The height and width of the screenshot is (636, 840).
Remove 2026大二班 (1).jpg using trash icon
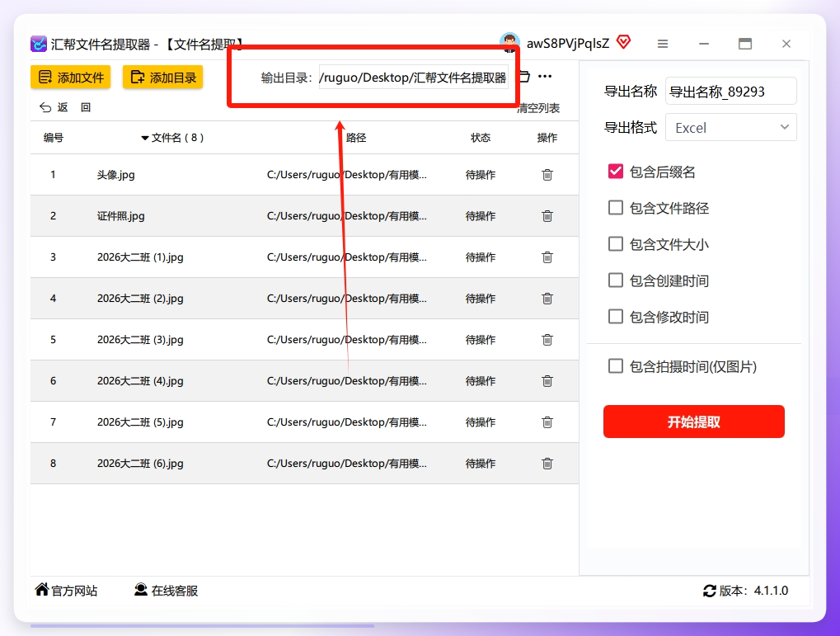pyautogui.click(x=547, y=257)
